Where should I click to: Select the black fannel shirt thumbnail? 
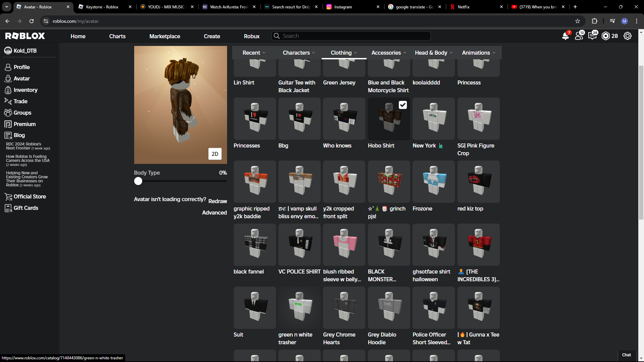pyautogui.click(x=255, y=245)
